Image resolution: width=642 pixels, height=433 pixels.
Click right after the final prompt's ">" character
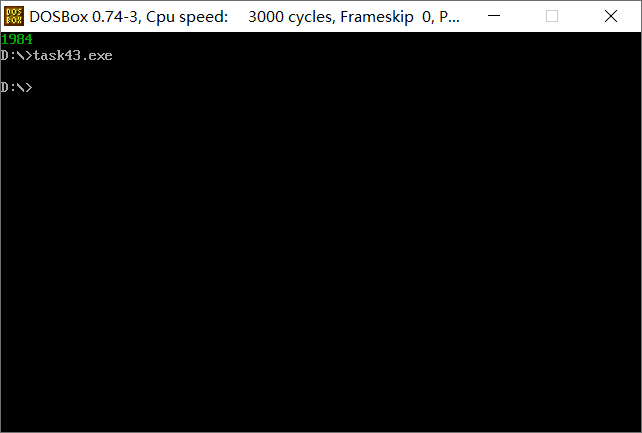(x=35, y=87)
